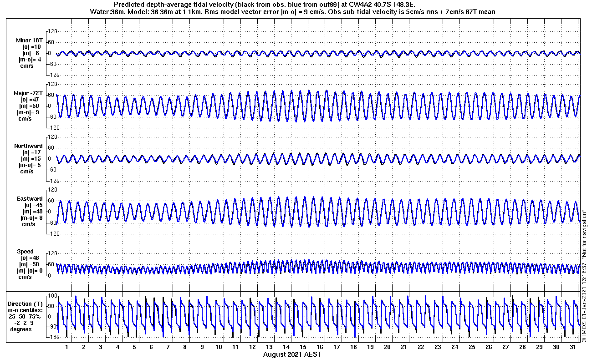Click day '11' on the date axis
592x364 pixels.
[235, 347]
